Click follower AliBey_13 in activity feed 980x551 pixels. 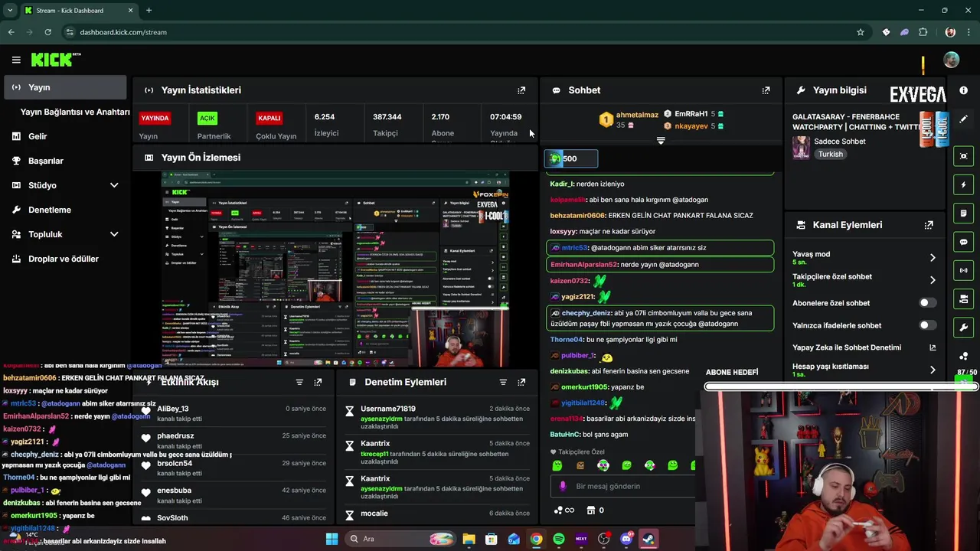pyautogui.click(x=173, y=409)
